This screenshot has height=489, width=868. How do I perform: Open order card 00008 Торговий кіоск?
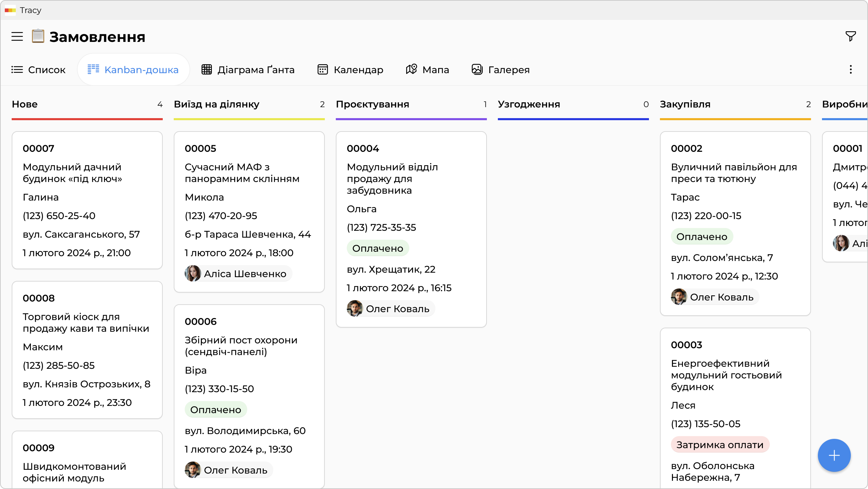pyautogui.click(x=87, y=350)
